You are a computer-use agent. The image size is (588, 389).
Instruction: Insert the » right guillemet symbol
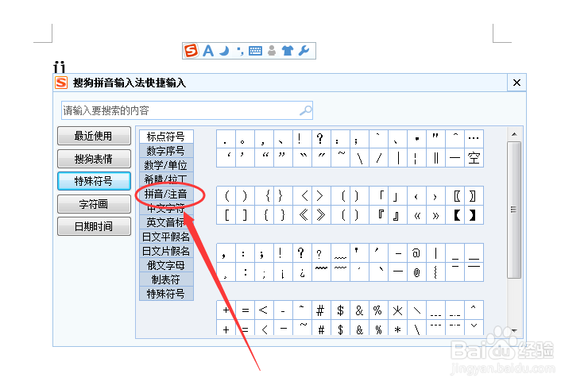pos(435,215)
